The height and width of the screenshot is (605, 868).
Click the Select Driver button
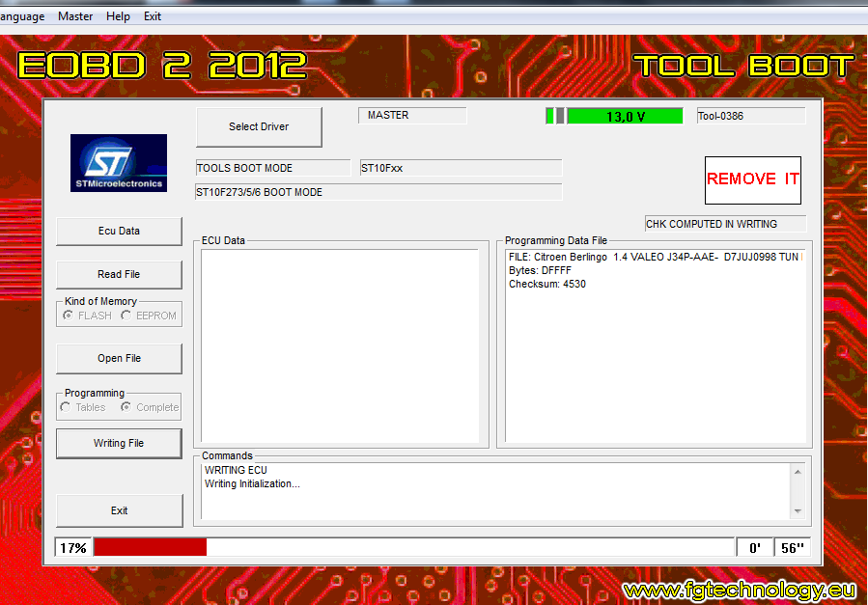point(259,126)
